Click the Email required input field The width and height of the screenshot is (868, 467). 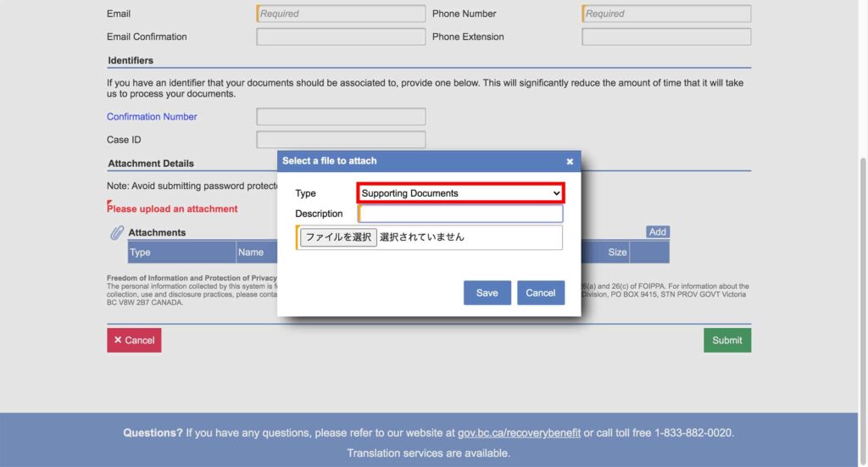coord(341,14)
